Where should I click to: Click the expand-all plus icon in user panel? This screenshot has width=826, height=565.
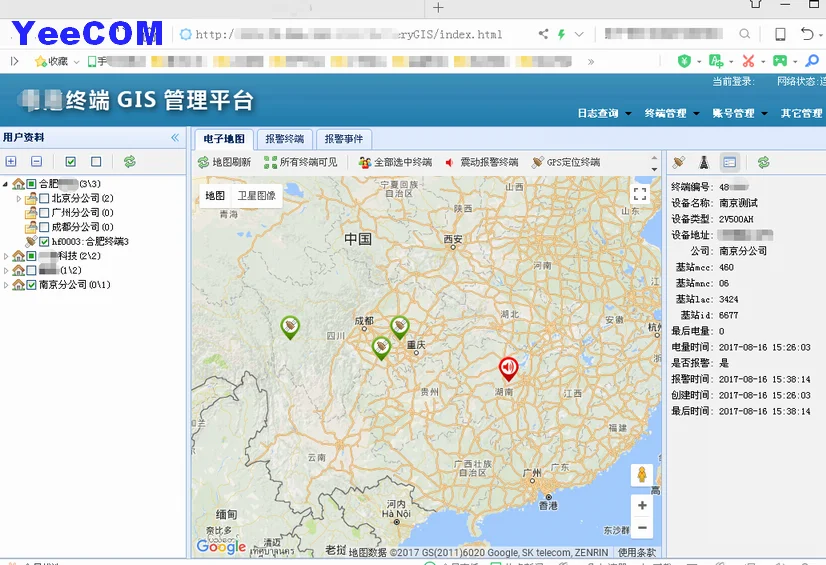click(11, 161)
